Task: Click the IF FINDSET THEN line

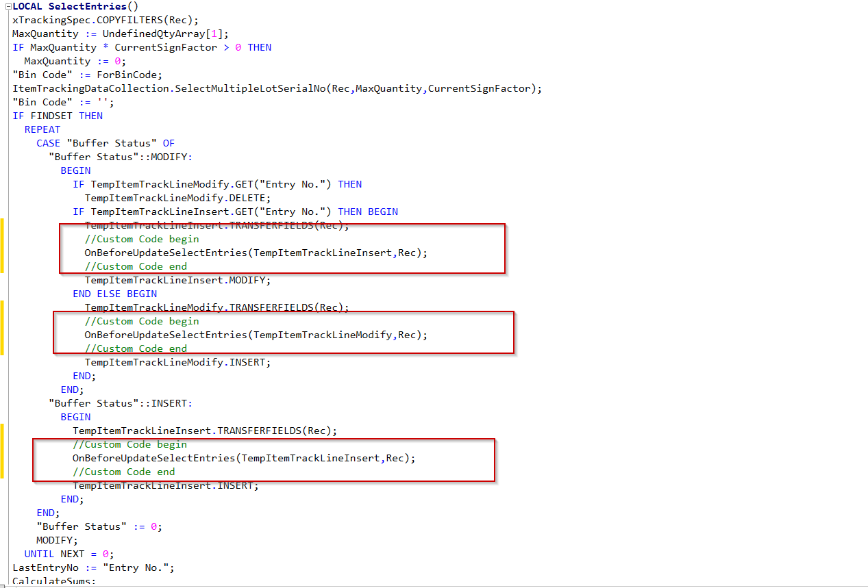Action: point(58,116)
